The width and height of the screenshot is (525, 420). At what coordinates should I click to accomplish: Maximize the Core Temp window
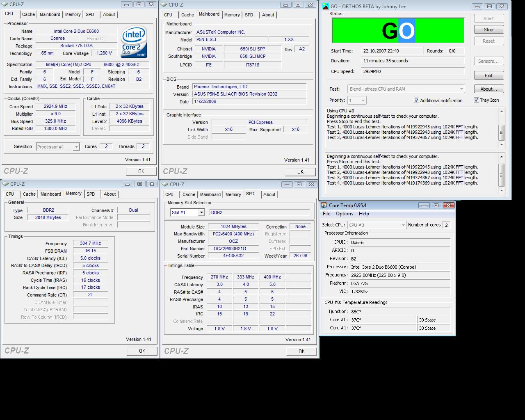pos(436,205)
